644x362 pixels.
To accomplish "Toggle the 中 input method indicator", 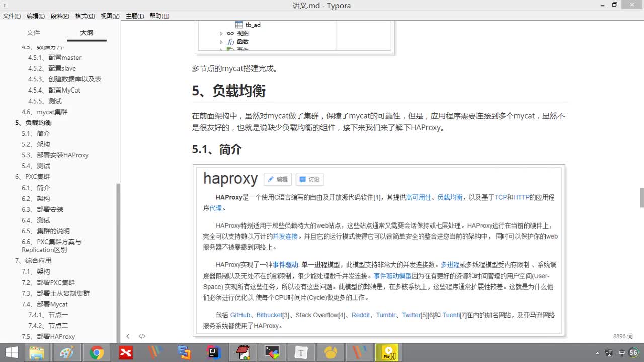I will [622, 353].
